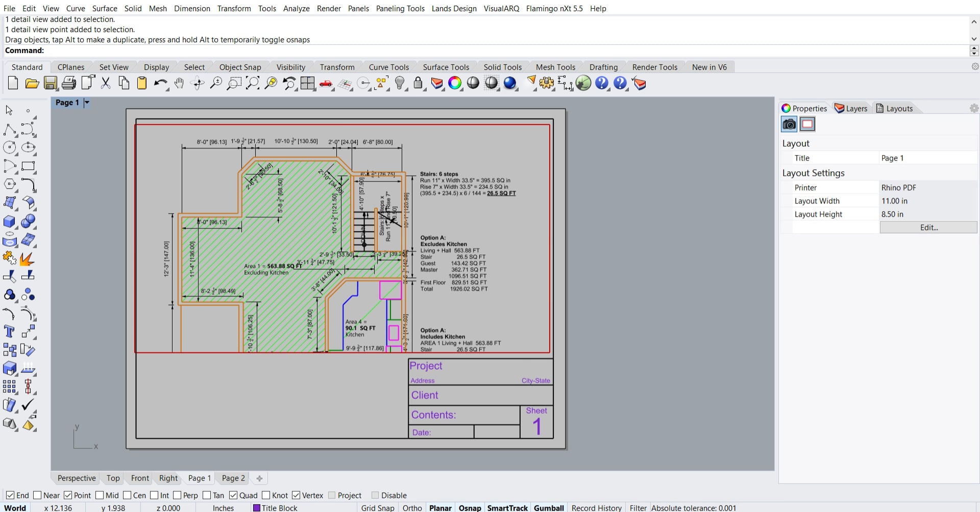Uncheck the Quad osnap checkbox
This screenshot has width=980, height=512.
tap(233, 495)
